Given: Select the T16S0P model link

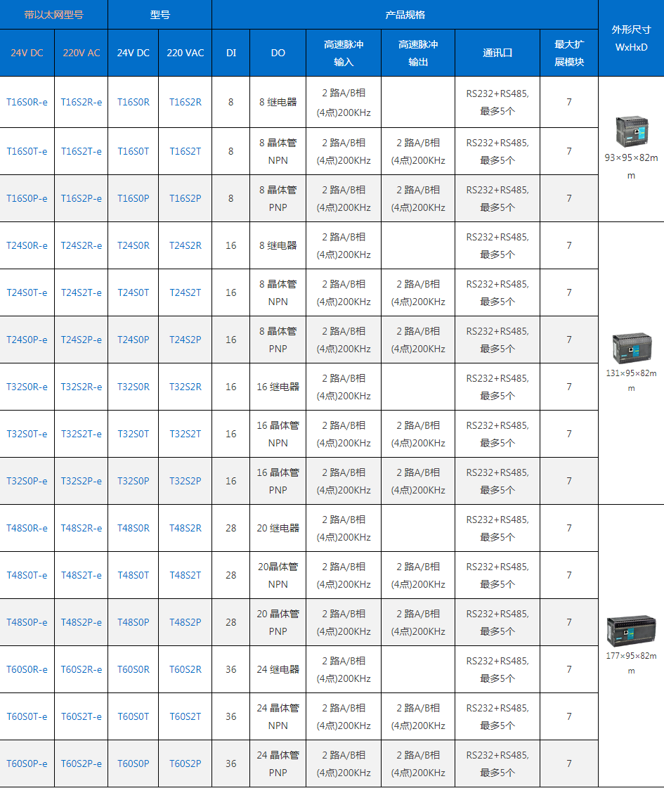Looking at the screenshot, I should (x=134, y=198).
